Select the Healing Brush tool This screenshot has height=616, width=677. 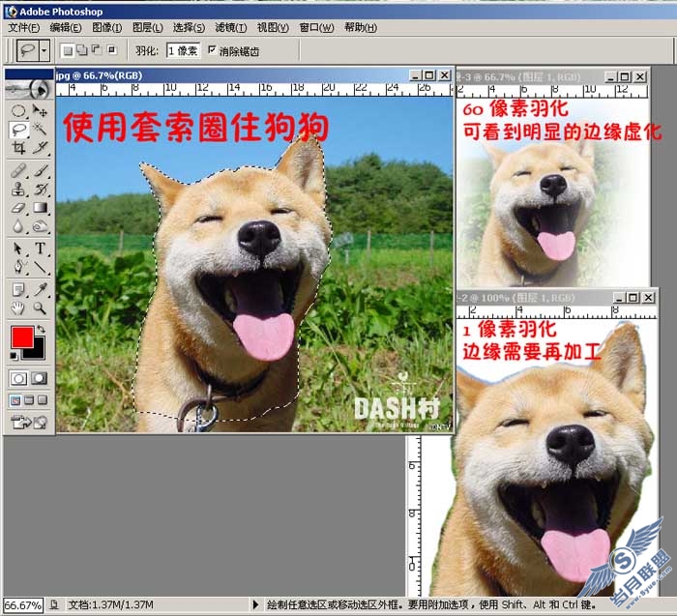(x=18, y=171)
